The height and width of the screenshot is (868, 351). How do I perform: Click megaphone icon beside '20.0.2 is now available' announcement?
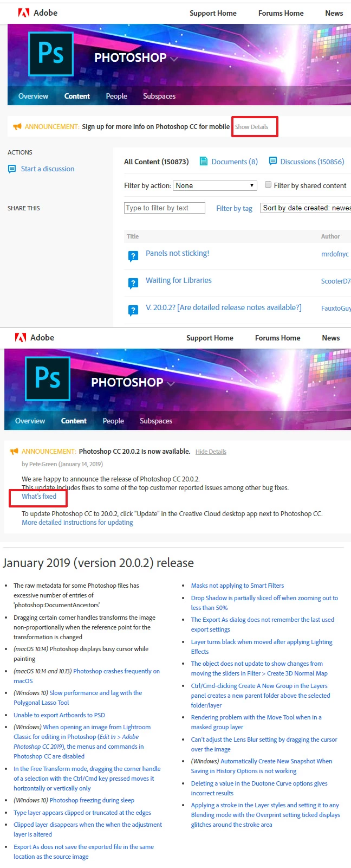pos(14,451)
